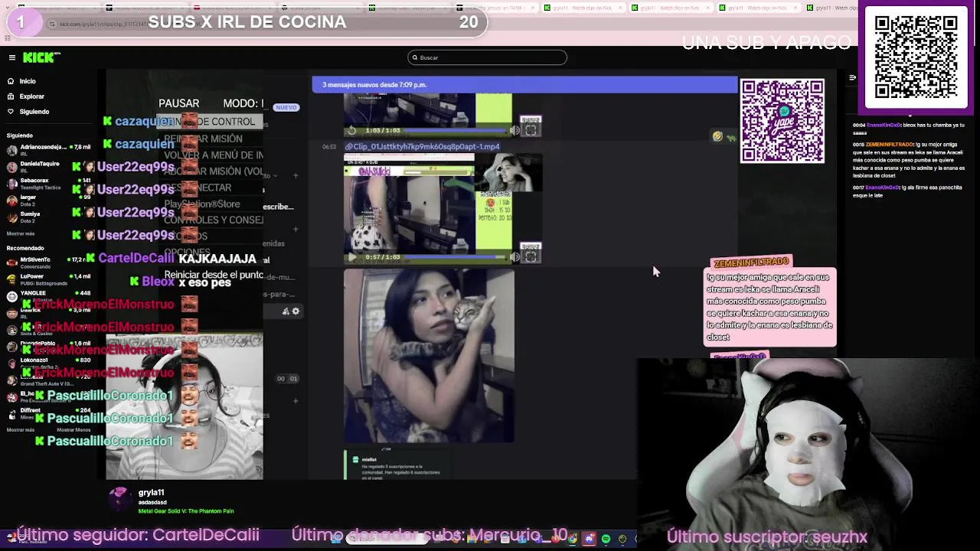Screen dimensions: 980x551
Task: Click the Yape QR code image
Action: coord(782,121)
